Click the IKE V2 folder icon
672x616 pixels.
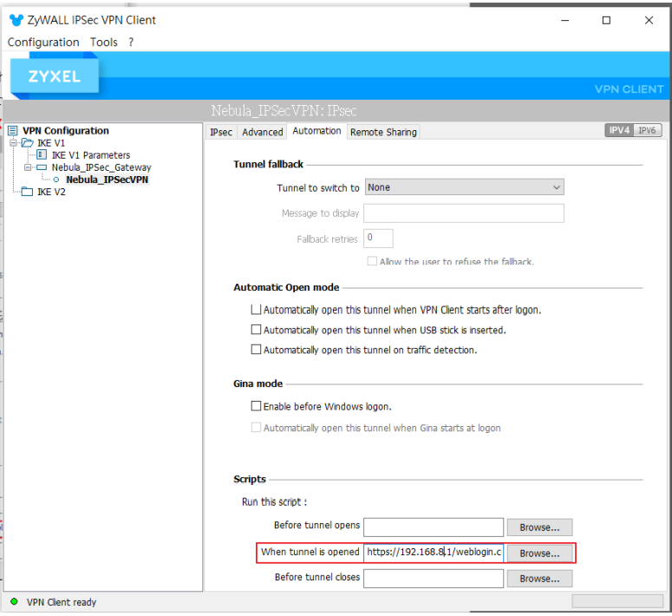[x=28, y=192]
